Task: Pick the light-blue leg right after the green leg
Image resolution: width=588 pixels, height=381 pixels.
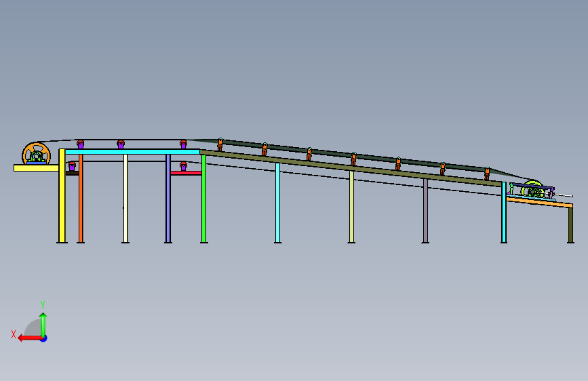Action: (x=277, y=203)
